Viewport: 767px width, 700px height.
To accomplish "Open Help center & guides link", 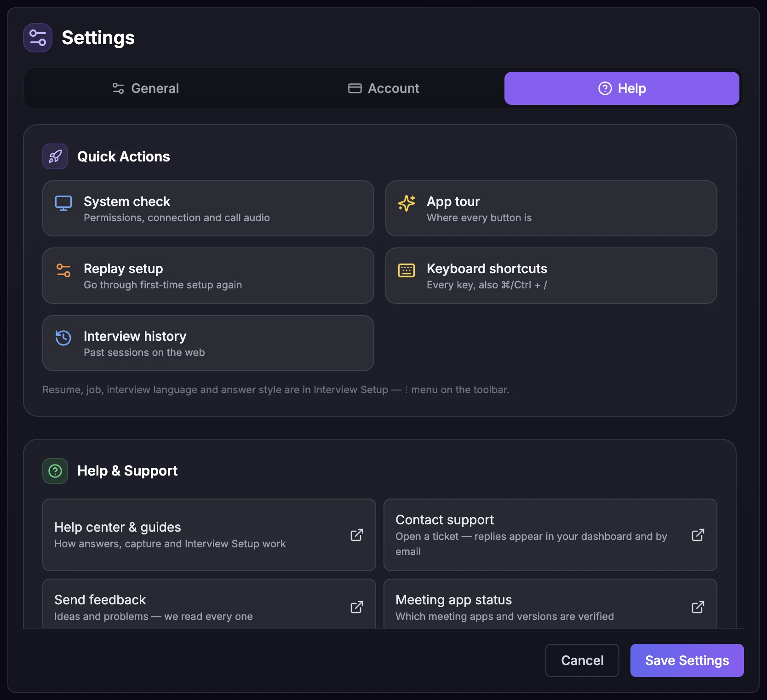I will click(x=209, y=535).
